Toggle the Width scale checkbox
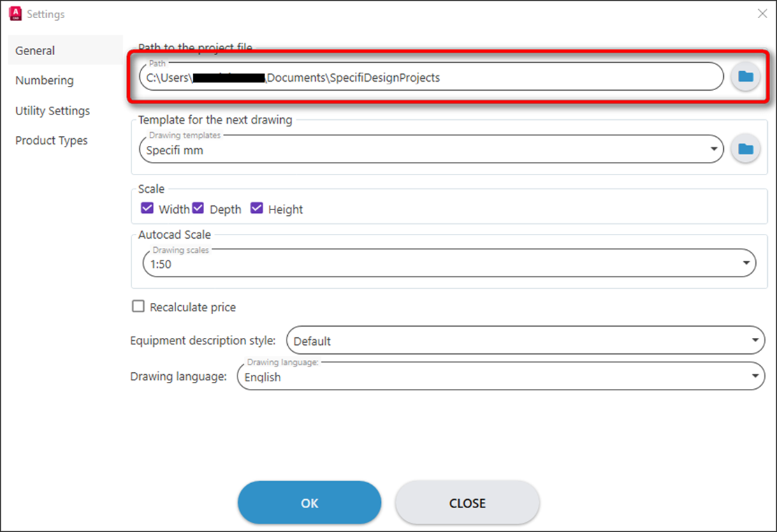 [x=147, y=208]
